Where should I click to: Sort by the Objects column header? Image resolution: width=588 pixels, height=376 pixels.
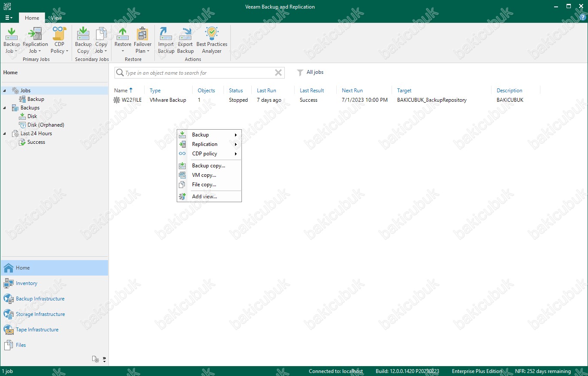pyautogui.click(x=206, y=91)
